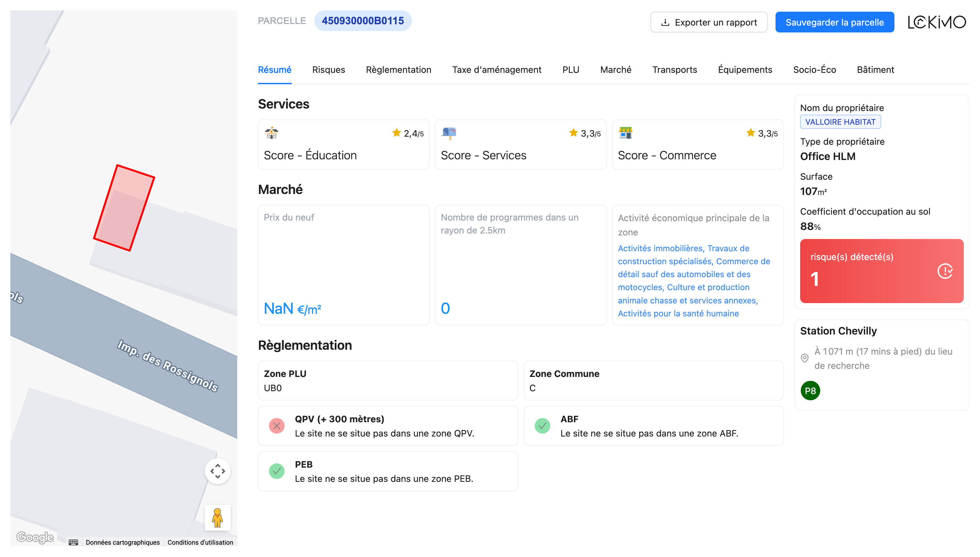Click the star icon on the Éducation score
The width and height of the screenshot is (980, 557).
[x=396, y=132]
